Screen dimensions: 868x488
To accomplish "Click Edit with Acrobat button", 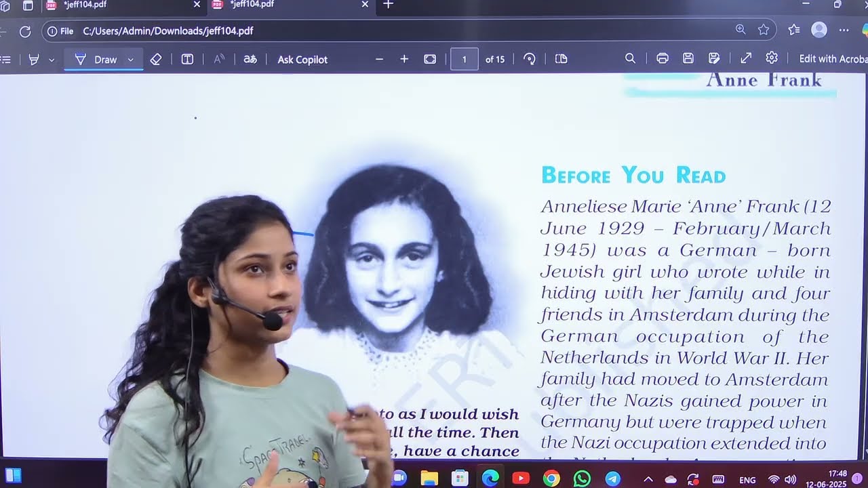I will (833, 58).
